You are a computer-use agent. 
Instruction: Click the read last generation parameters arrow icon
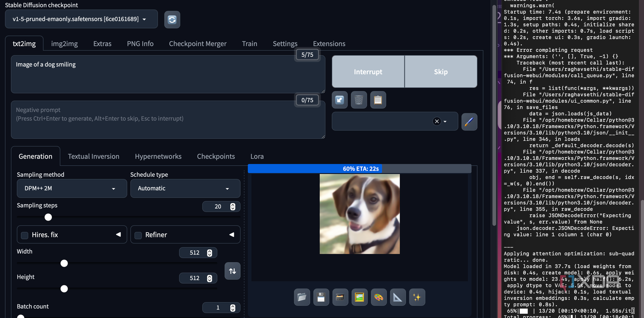tap(340, 100)
